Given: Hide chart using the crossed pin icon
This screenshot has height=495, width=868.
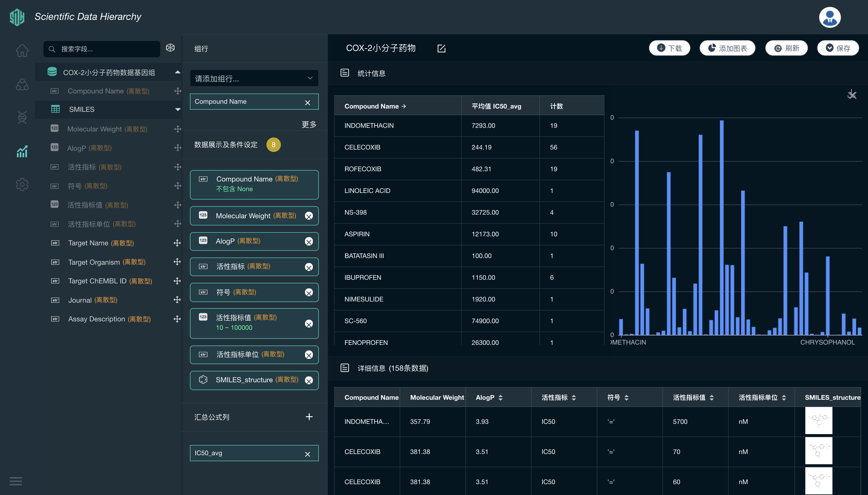Looking at the screenshot, I should [x=852, y=94].
